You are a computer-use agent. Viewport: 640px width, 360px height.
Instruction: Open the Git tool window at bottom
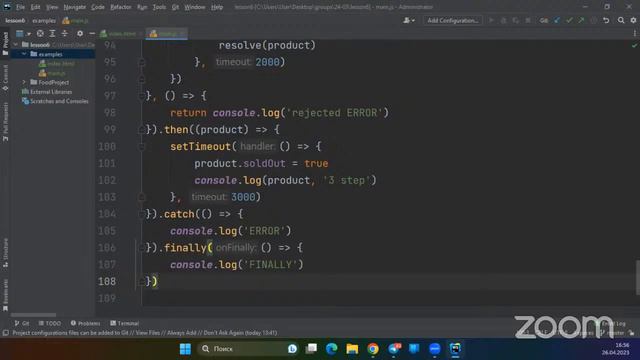(22, 323)
